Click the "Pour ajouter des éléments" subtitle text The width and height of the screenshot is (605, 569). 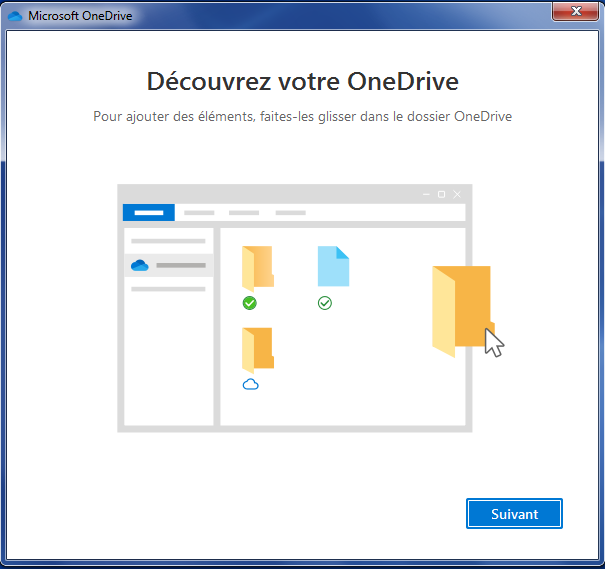(x=302, y=116)
